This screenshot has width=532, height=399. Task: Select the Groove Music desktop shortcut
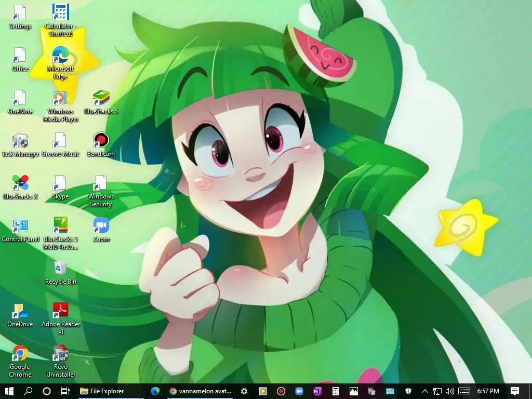click(60, 145)
